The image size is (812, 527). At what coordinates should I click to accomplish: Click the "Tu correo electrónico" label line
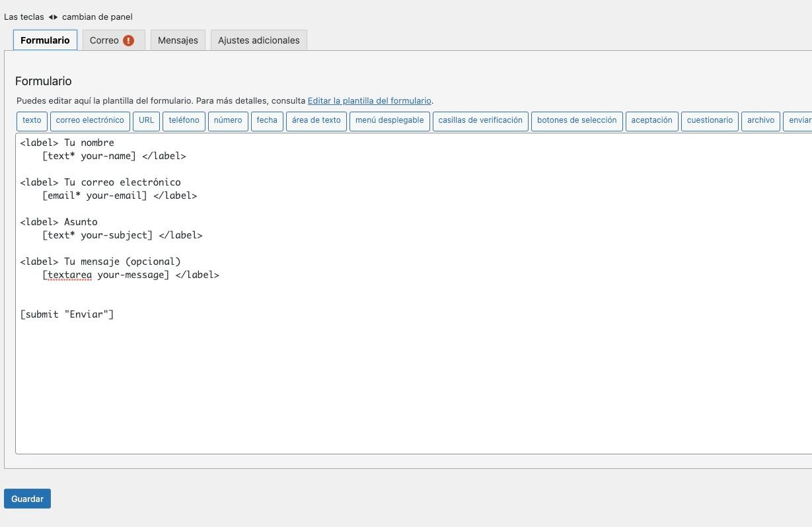click(x=100, y=182)
